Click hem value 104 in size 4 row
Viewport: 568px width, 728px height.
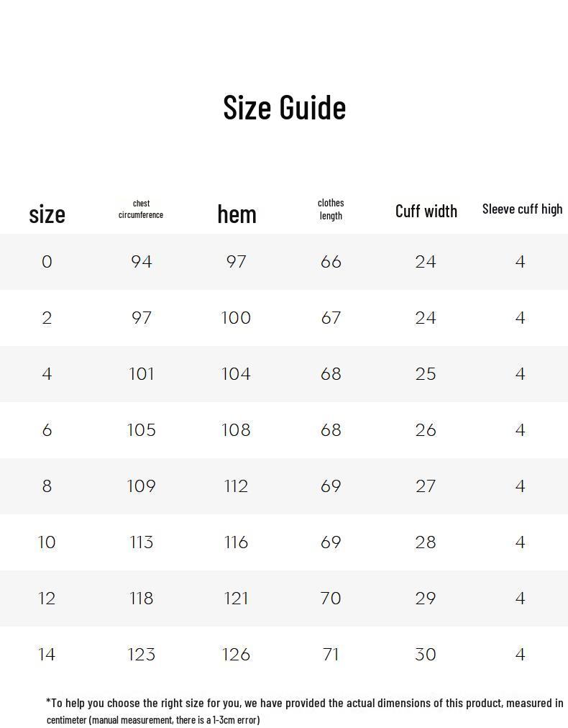click(x=236, y=374)
